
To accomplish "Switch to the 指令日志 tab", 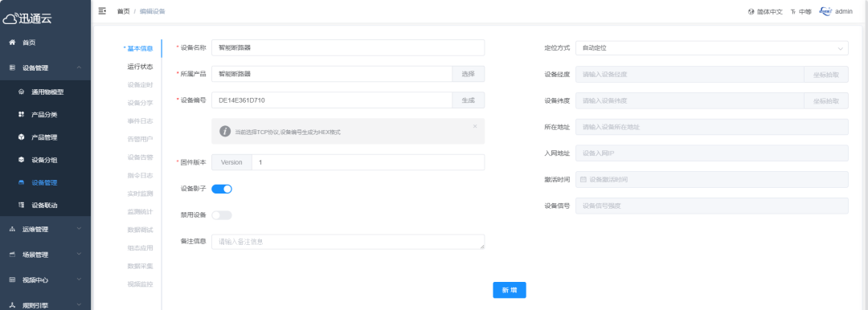I will coord(140,176).
